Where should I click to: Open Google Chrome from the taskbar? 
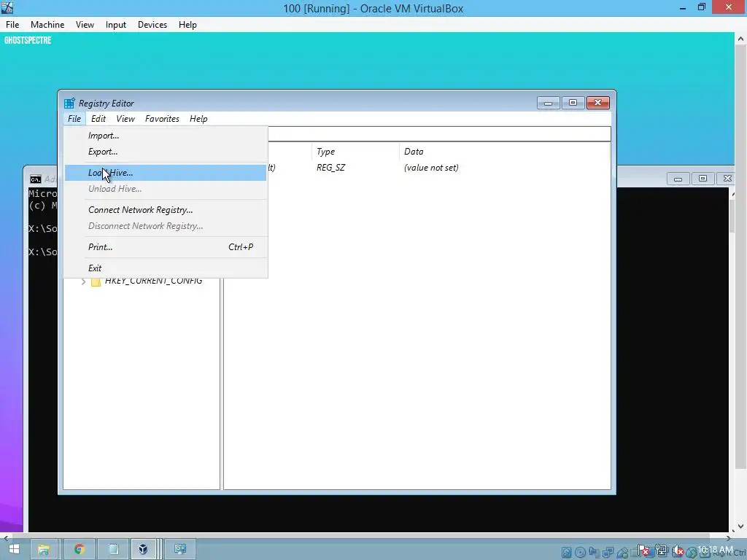pyautogui.click(x=79, y=549)
